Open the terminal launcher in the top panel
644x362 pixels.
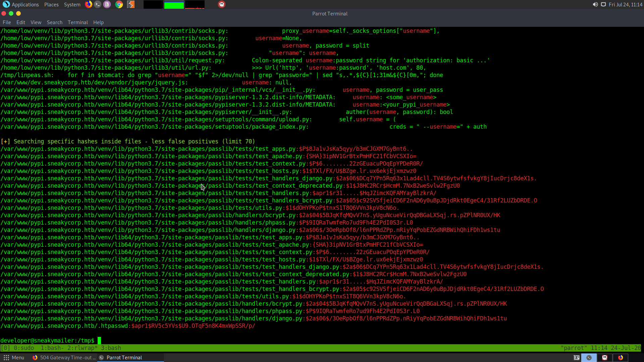tap(98, 4)
